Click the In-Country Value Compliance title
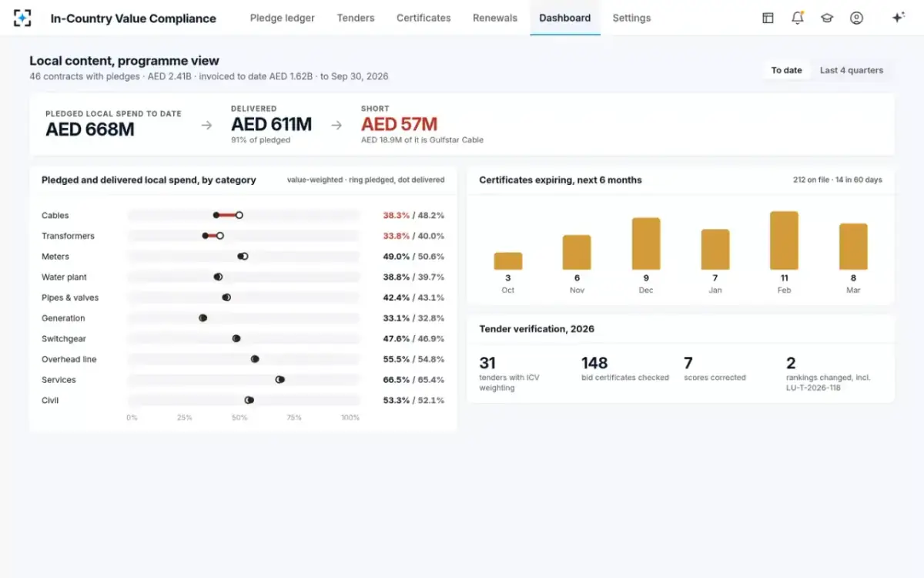The image size is (924, 578). point(133,18)
